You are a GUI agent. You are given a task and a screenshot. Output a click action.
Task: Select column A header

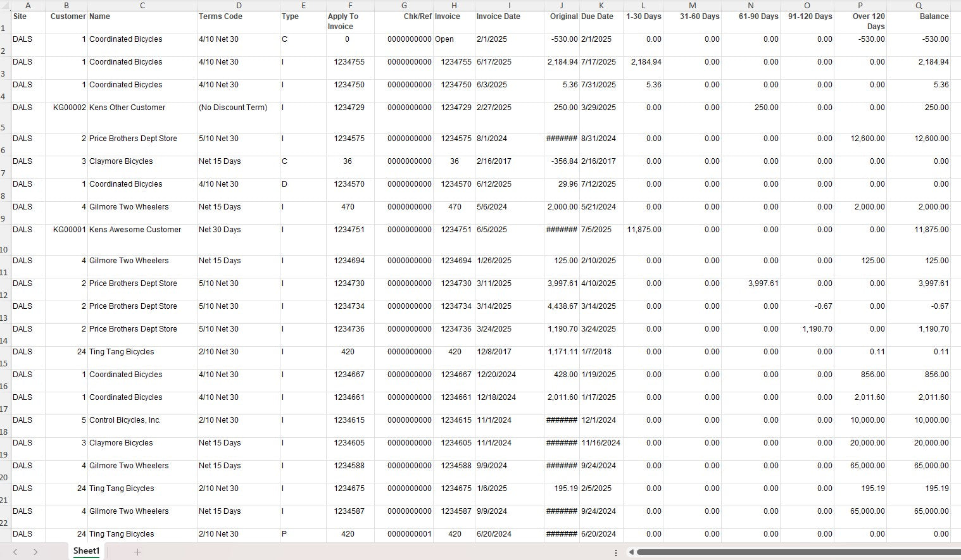pyautogui.click(x=28, y=5)
